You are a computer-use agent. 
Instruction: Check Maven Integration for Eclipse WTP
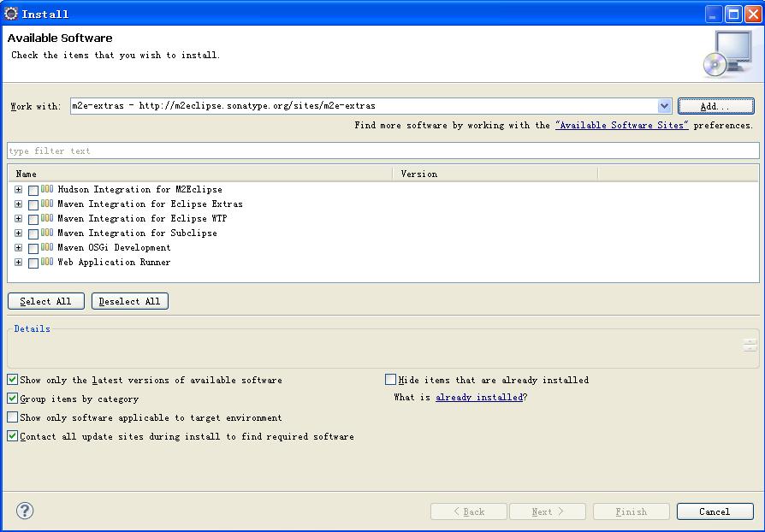coord(33,220)
